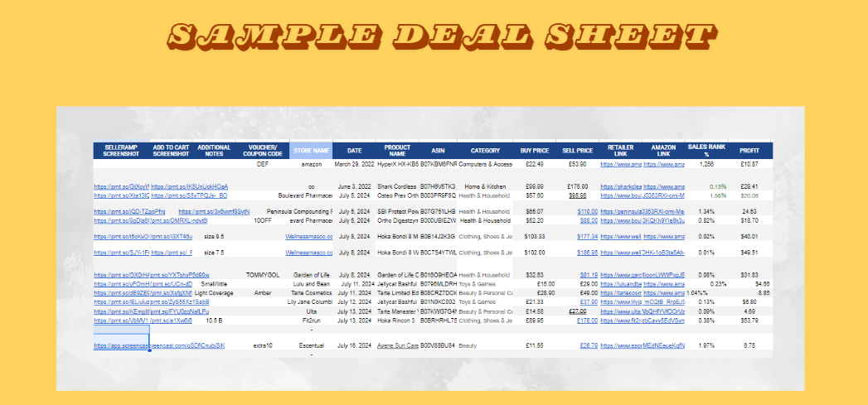Click the ASIN column header
868x405 pixels.
point(438,151)
